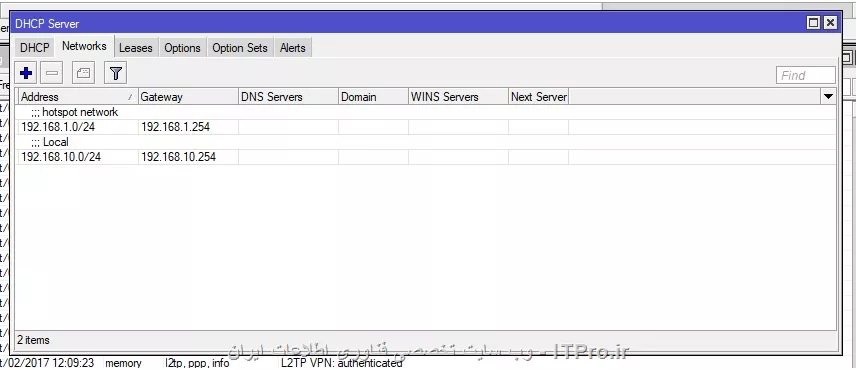
Task: Click the WINS Servers column header
Action: [458, 97]
